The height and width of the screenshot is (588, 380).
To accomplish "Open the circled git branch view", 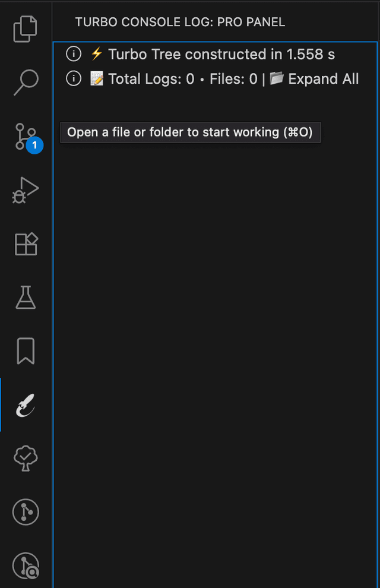I will pos(26,512).
